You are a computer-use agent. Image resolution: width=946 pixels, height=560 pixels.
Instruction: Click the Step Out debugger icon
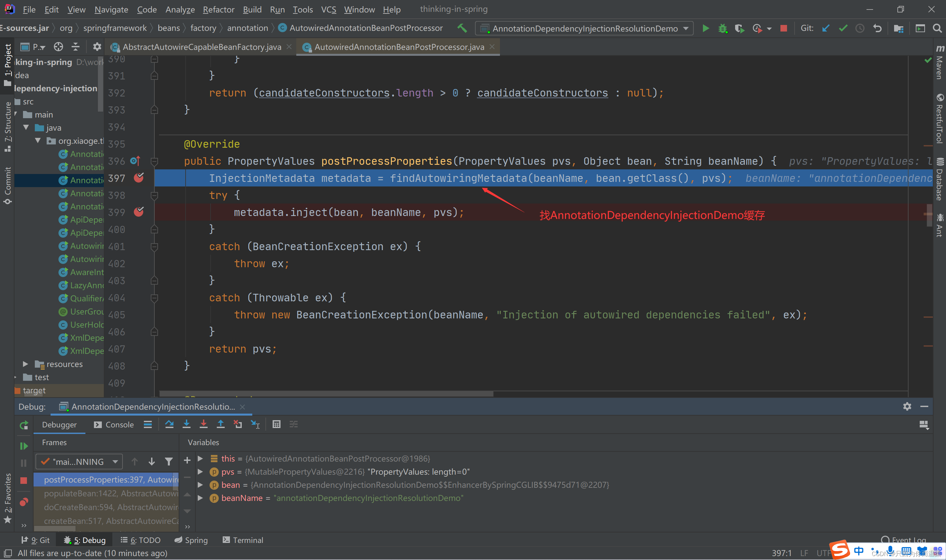pos(221,424)
